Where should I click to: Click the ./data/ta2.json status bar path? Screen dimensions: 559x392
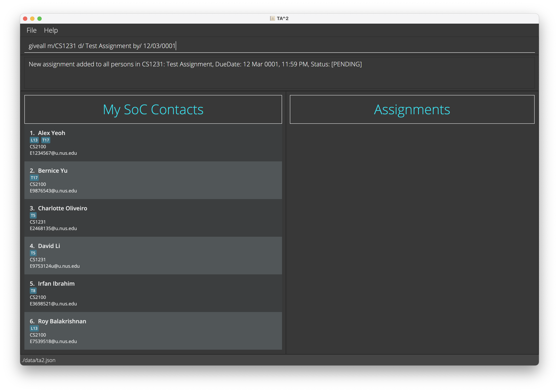(x=39, y=360)
